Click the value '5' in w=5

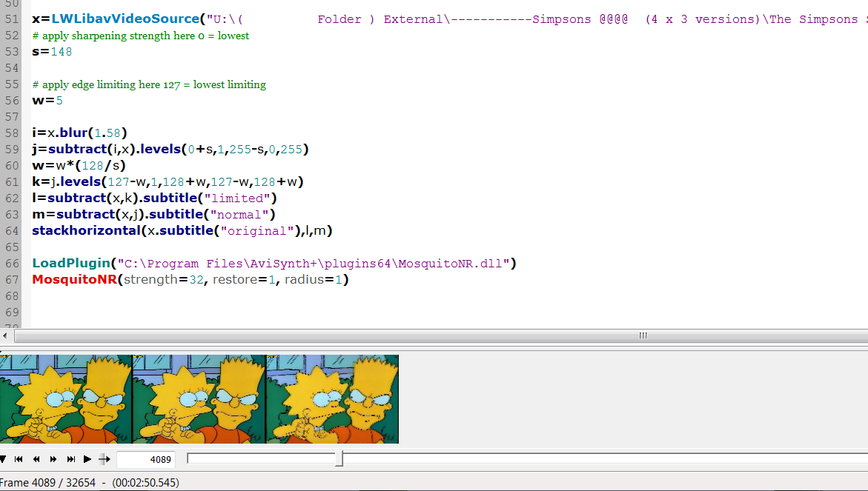59,101
